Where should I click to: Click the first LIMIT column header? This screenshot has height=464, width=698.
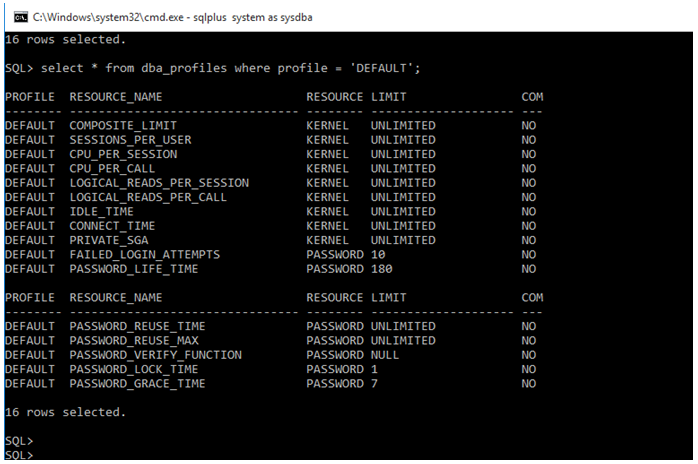pos(389,97)
